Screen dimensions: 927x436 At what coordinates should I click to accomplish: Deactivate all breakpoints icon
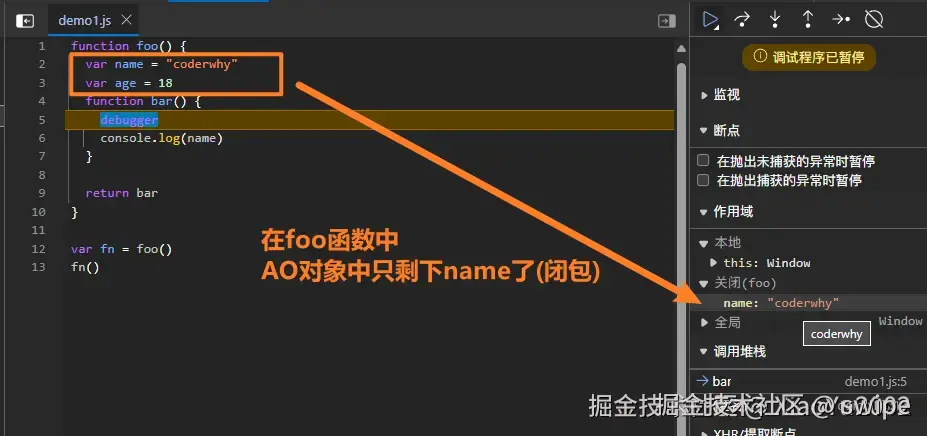pos(874,20)
